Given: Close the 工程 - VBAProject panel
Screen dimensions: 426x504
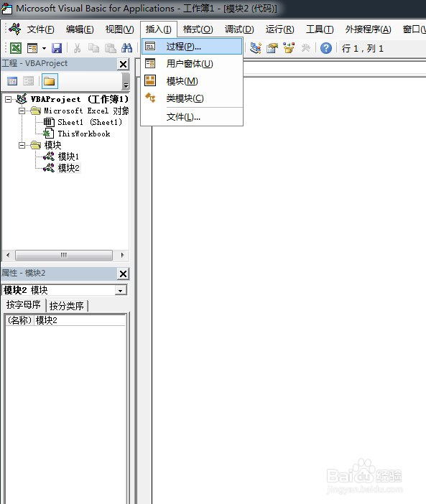Looking at the screenshot, I should (x=123, y=65).
